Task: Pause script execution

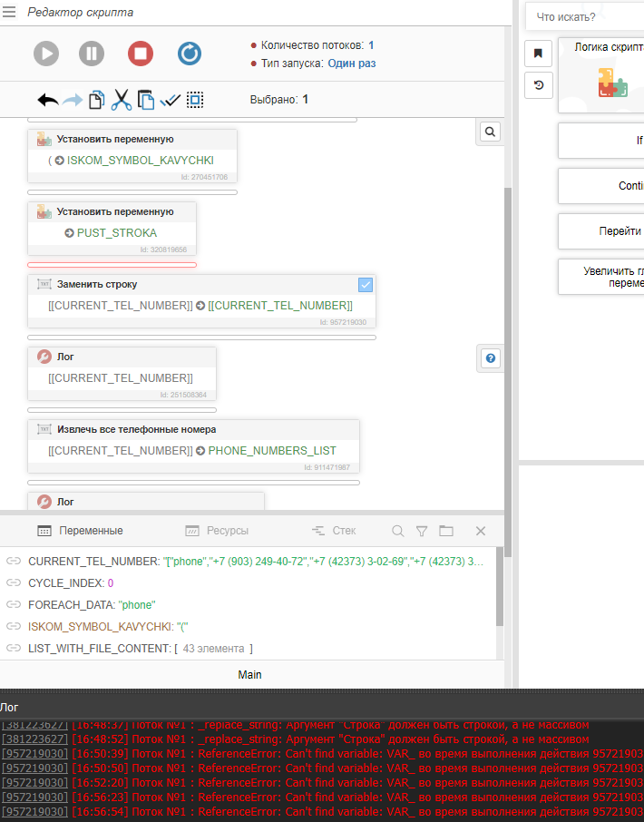Action: (92, 54)
